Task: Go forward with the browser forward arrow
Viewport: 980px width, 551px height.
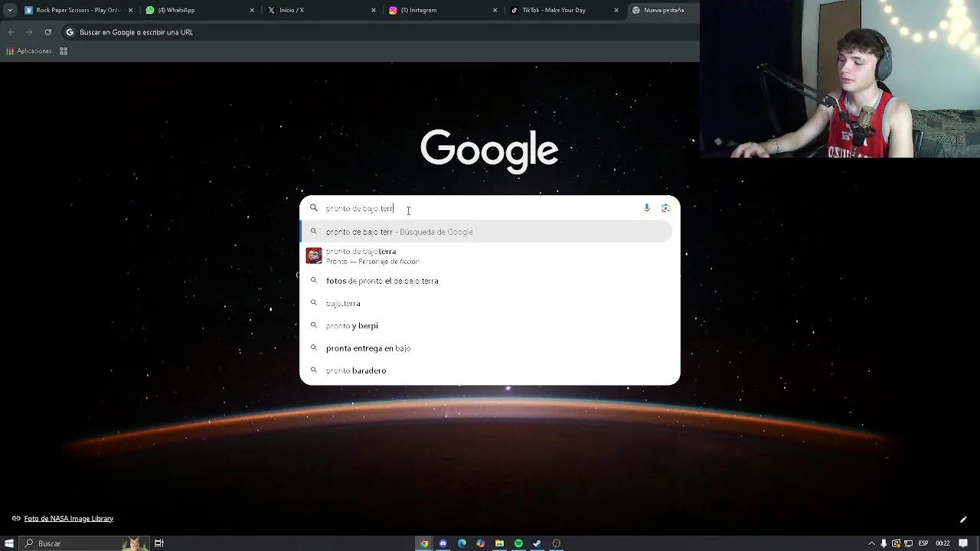Action: (29, 32)
